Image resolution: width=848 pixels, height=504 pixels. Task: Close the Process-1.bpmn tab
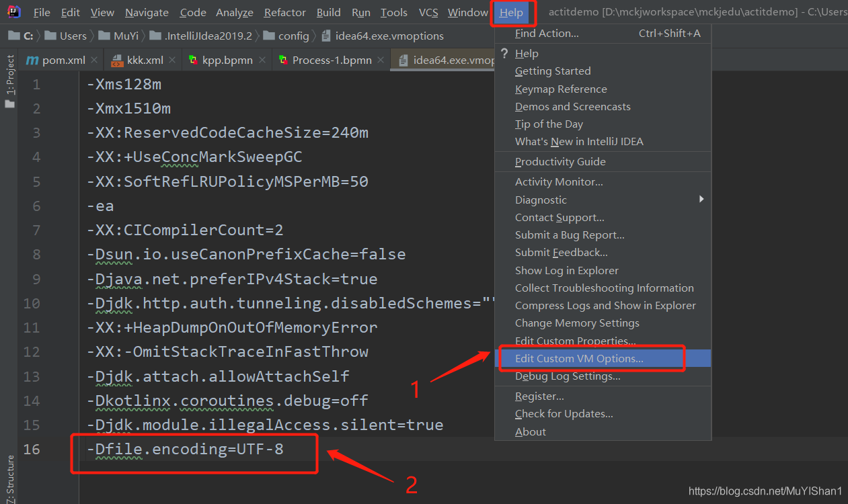click(x=381, y=60)
